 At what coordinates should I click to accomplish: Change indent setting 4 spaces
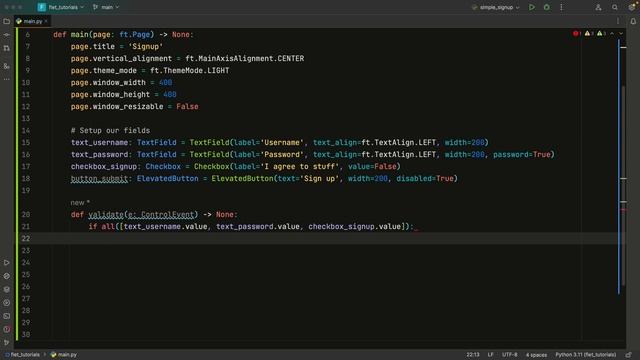tap(536, 355)
